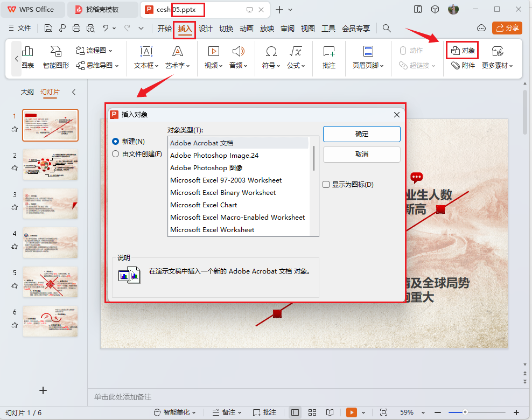Open the 动画 ribbon tab

point(246,29)
